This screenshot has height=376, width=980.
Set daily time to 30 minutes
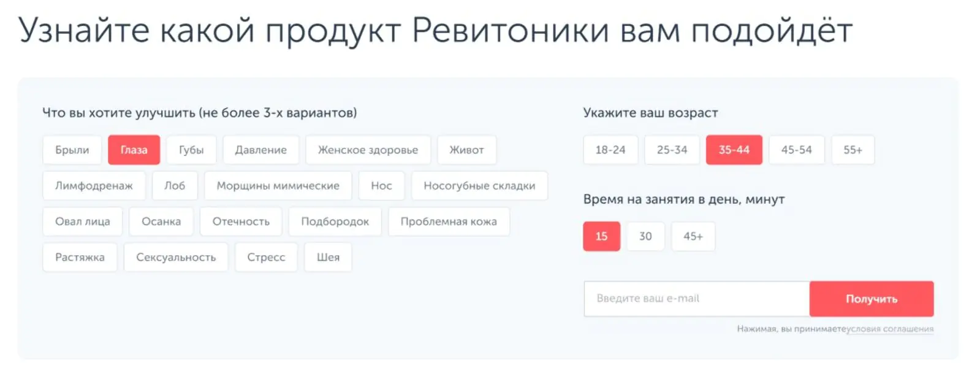645,236
